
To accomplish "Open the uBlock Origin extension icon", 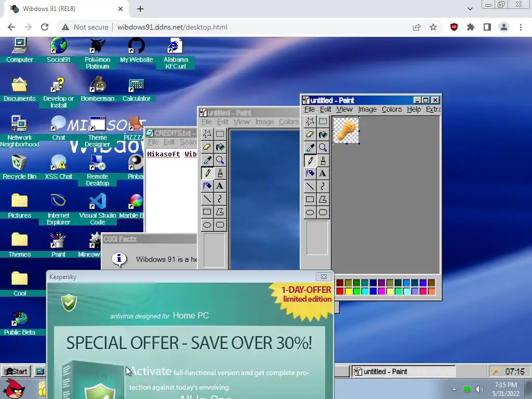I will pos(454,27).
